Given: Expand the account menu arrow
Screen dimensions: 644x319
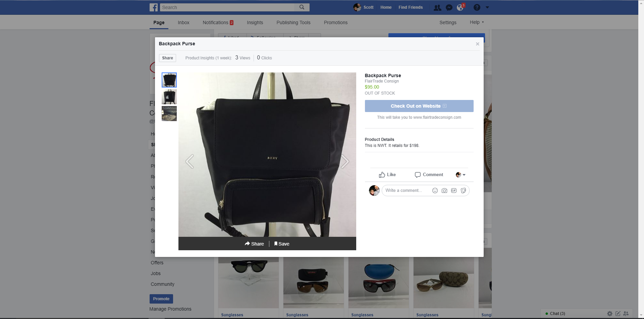Looking at the screenshot, I should (487, 7).
